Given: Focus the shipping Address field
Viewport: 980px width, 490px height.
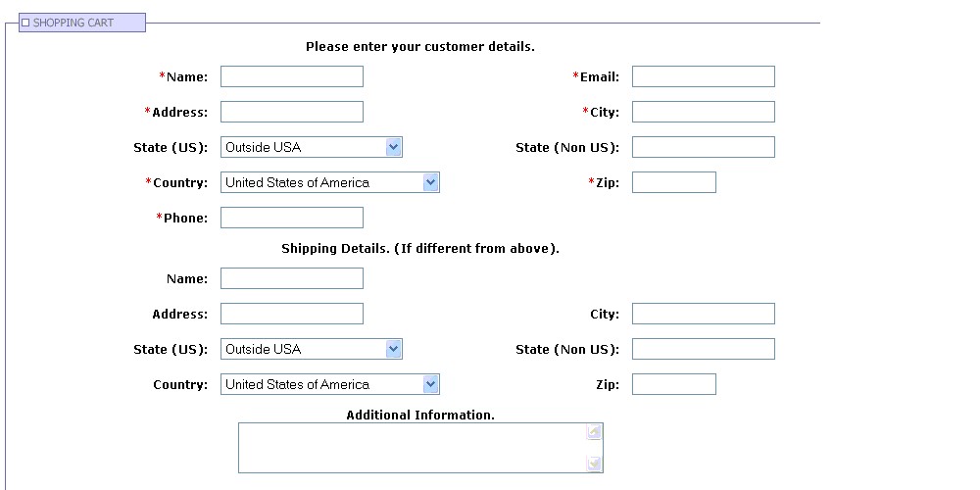Looking at the screenshot, I should [x=291, y=314].
